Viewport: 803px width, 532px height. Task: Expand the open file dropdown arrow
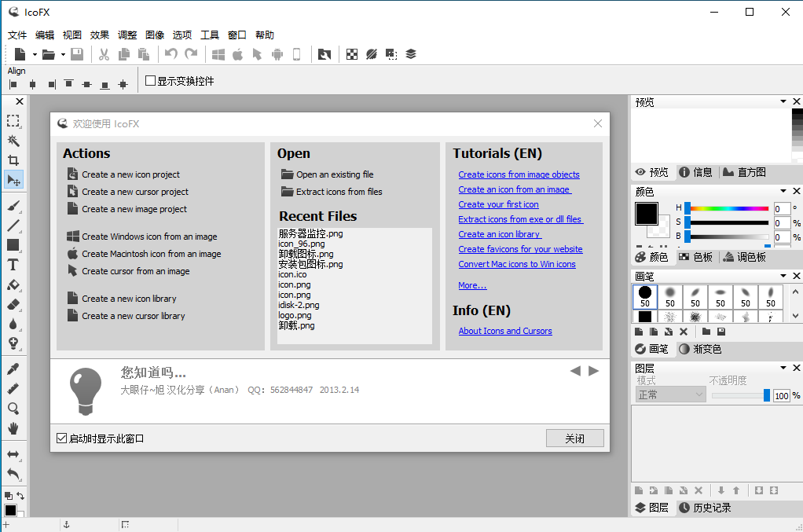pyautogui.click(x=63, y=54)
